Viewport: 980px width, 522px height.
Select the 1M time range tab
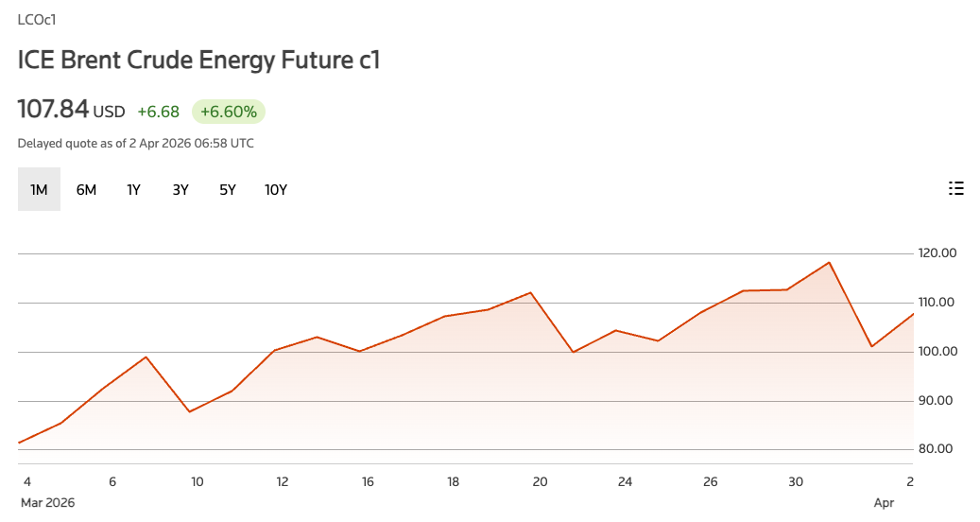(x=39, y=189)
